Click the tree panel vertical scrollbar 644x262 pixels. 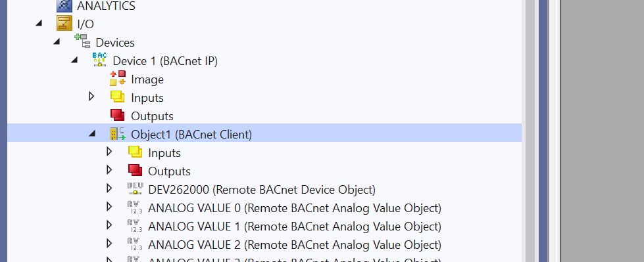(x=530, y=131)
